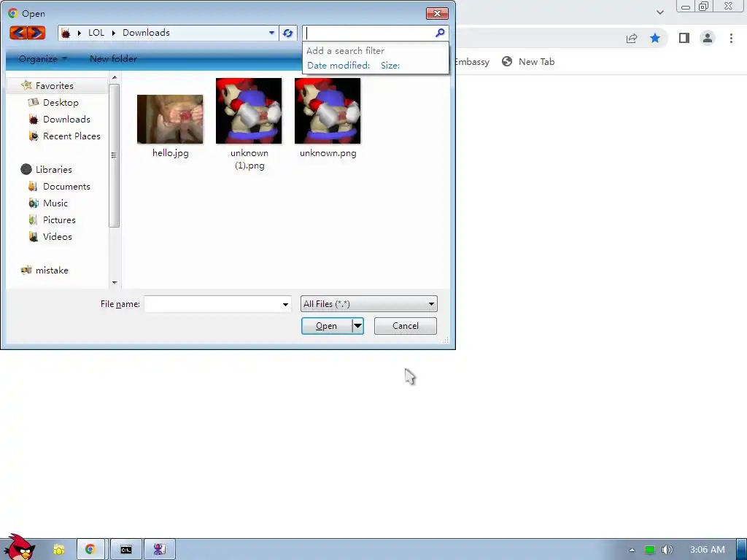Click the taskbar clock 3:06 AM
This screenshot has width=747, height=560.
[x=708, y=550]
